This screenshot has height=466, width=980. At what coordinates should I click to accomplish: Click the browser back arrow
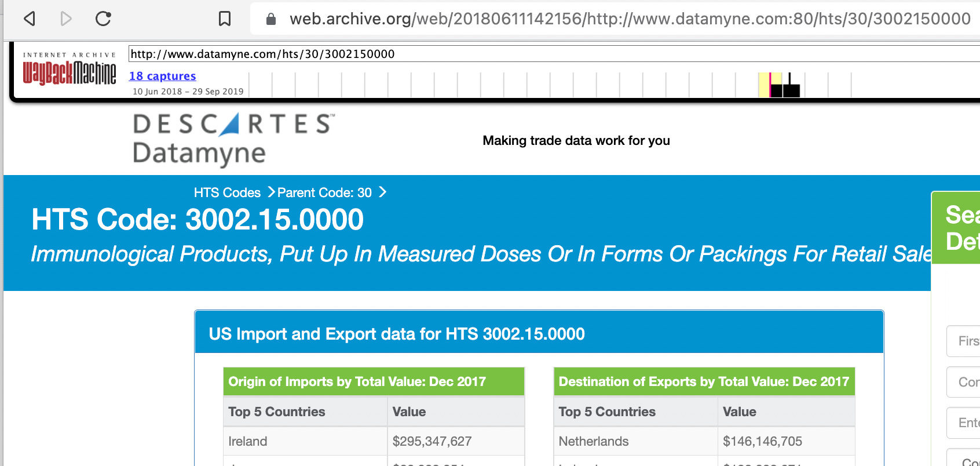click(30, 19)
